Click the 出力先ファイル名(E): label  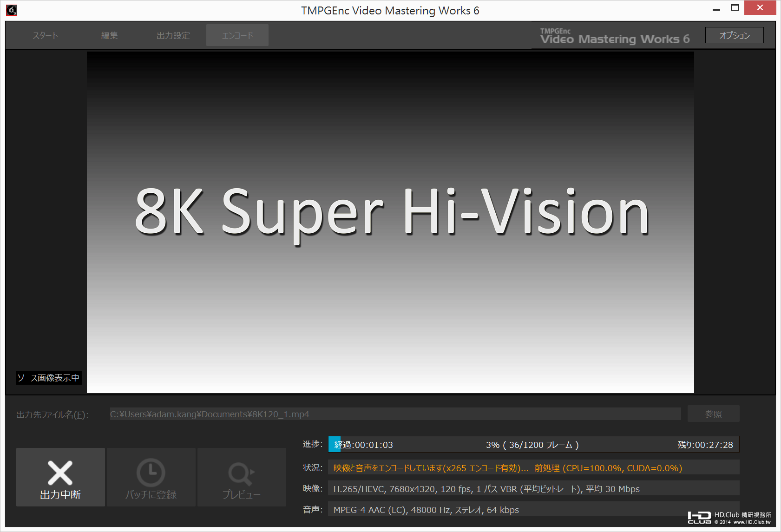(53, 414)
